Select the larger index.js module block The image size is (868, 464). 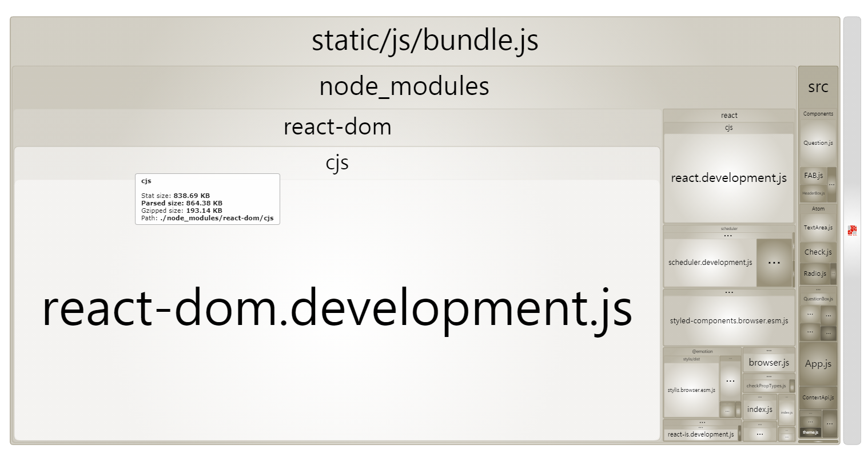click(x=760, y=410)
